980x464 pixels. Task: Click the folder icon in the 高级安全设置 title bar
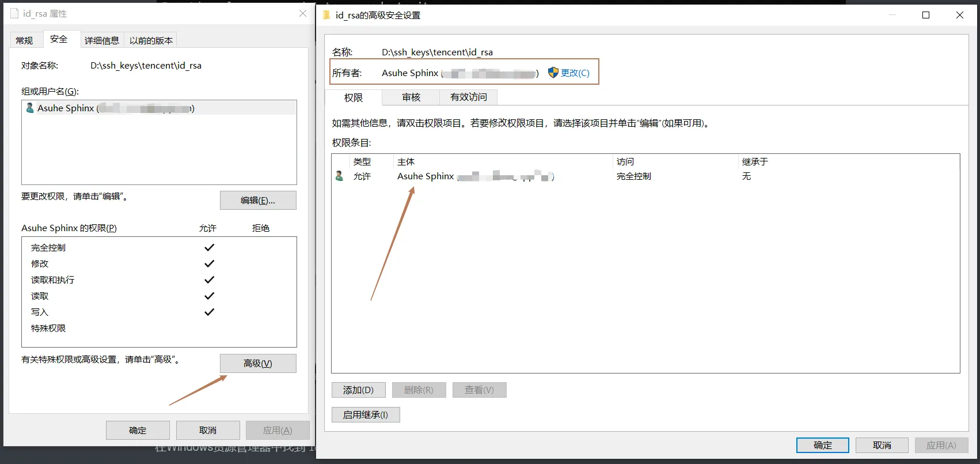(326, 15)
